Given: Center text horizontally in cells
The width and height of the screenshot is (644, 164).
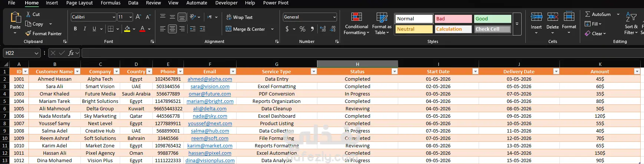Looking at the screenshot, I should click(172, 29).
